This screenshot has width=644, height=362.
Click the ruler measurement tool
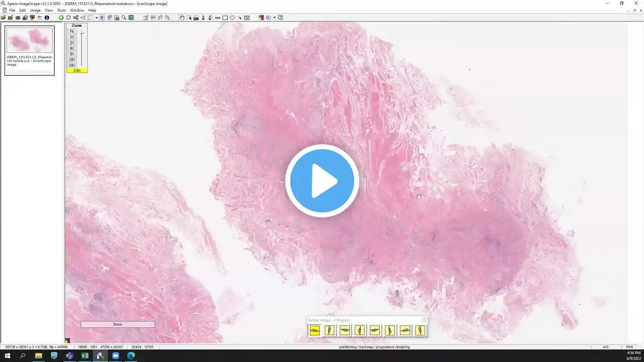(218, 18)
